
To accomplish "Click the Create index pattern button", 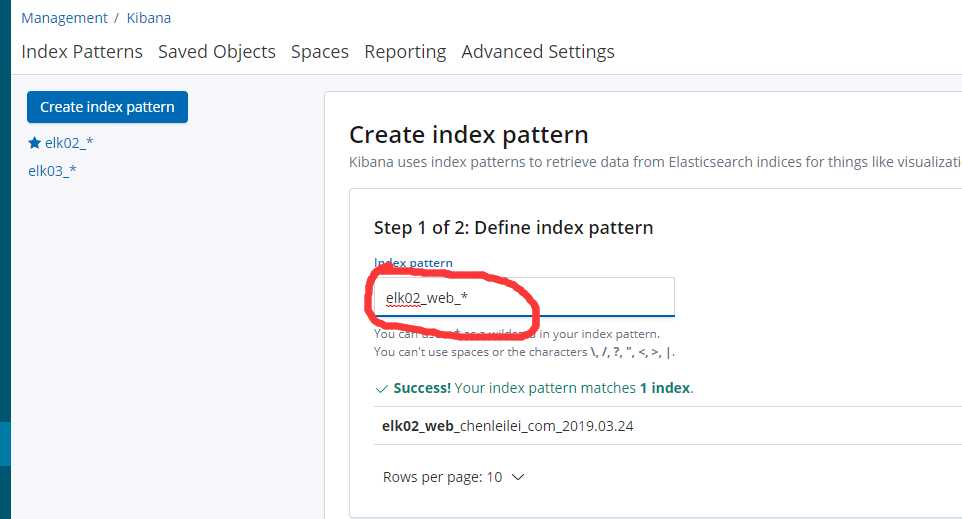I will click(107, 107).
